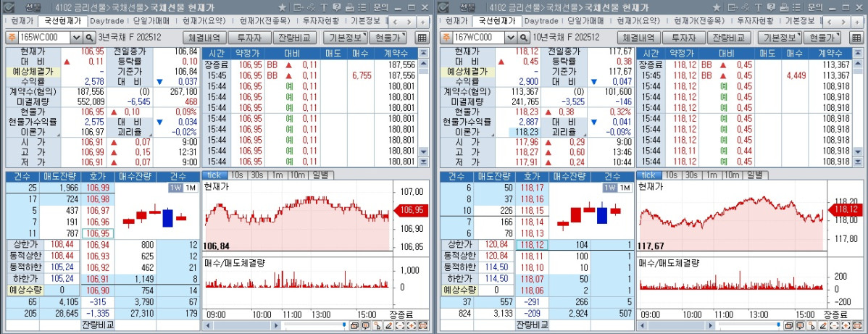868x334 pixels.
Task: Click star favorite icon in 10년국채 window
Action: point(717,8)
